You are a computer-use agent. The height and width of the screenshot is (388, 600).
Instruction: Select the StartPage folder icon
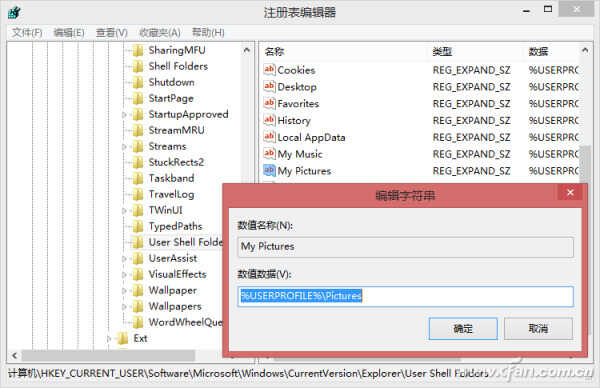pos(137,99)
